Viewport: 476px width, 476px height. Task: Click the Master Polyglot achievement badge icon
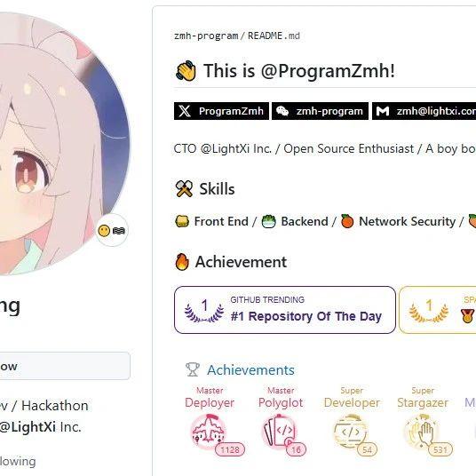point(280,432)
